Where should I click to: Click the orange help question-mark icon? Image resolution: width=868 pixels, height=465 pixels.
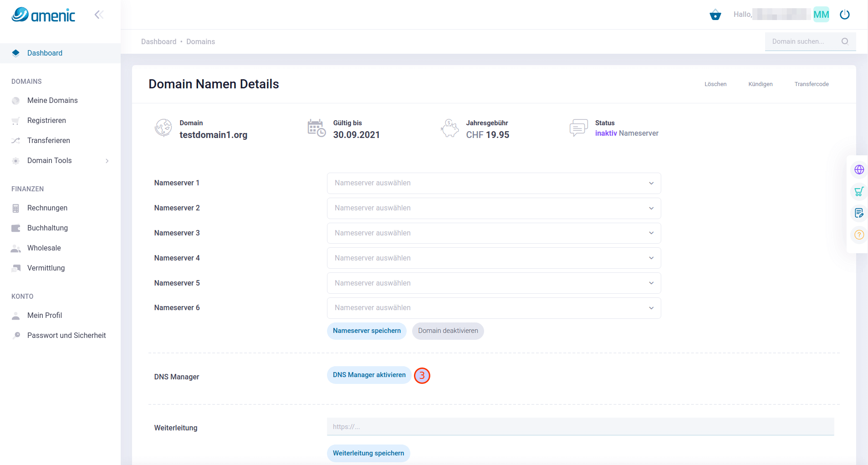pyautogui.click(x=859, y=235)
